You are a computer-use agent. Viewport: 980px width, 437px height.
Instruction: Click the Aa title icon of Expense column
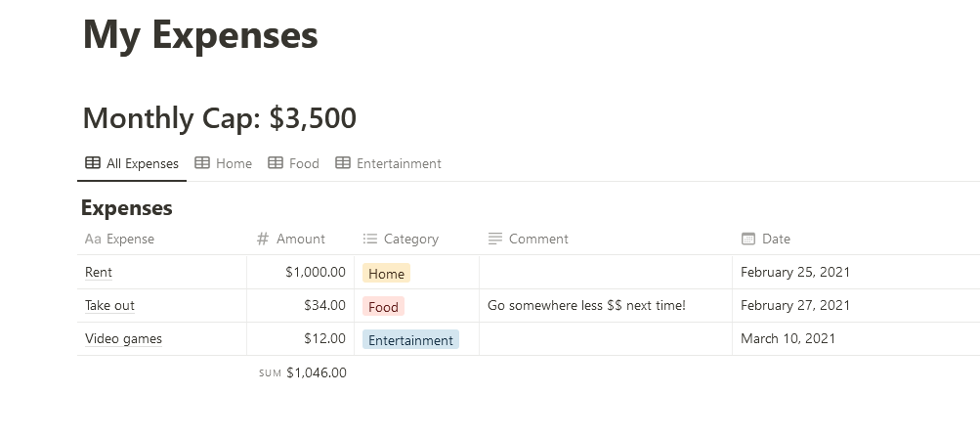pos(93,239)
